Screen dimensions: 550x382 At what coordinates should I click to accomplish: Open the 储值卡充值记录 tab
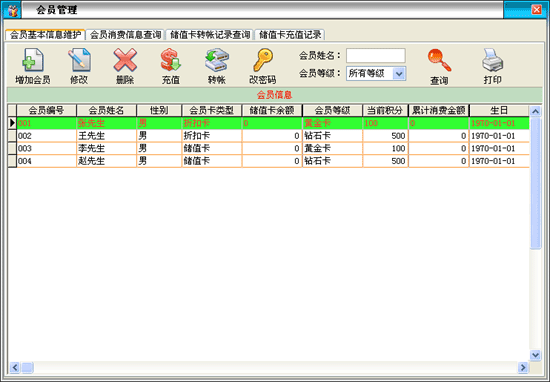point(290,35)
